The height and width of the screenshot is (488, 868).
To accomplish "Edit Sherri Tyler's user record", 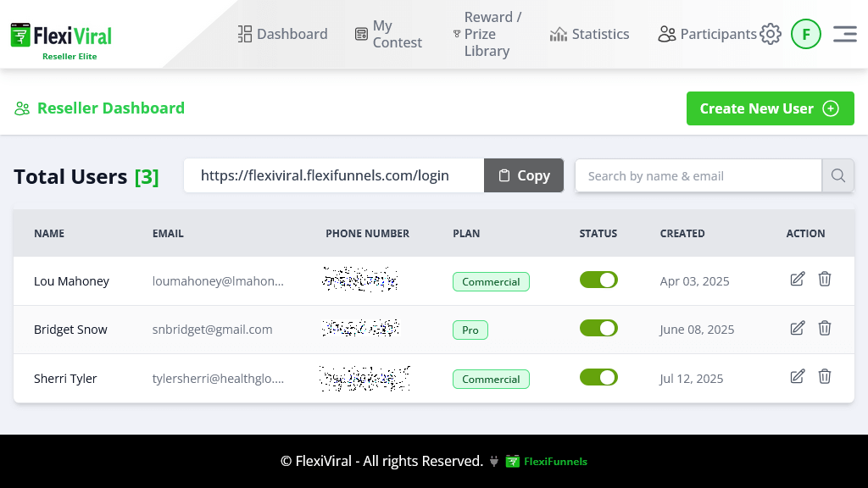I will 797,376.
